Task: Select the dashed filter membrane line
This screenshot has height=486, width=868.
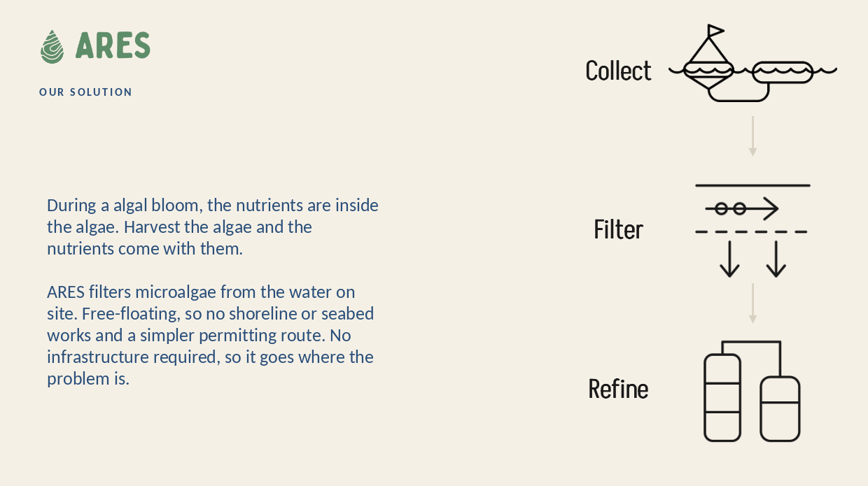Action: [751, 231]
